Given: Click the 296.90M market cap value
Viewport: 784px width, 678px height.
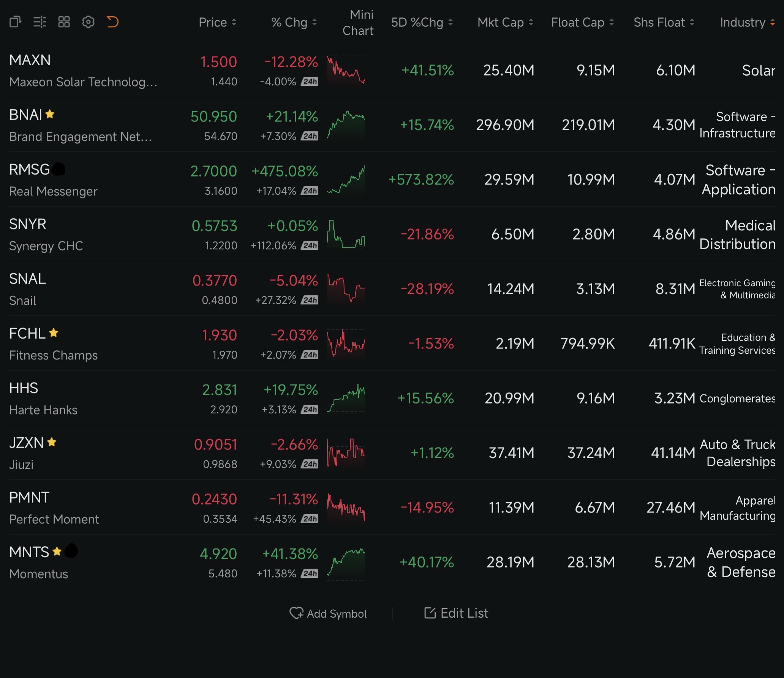Looking at the screenshot, I should click(x=505, y=125).
